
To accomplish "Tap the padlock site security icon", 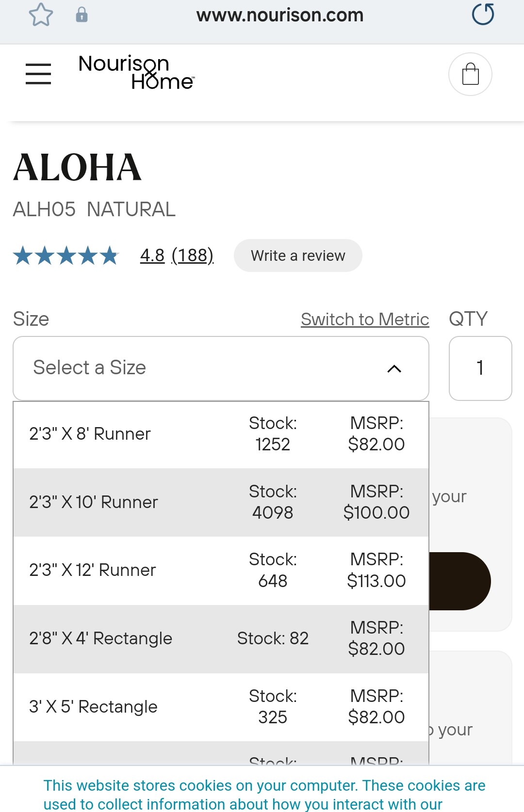I will tap(82, 15).
